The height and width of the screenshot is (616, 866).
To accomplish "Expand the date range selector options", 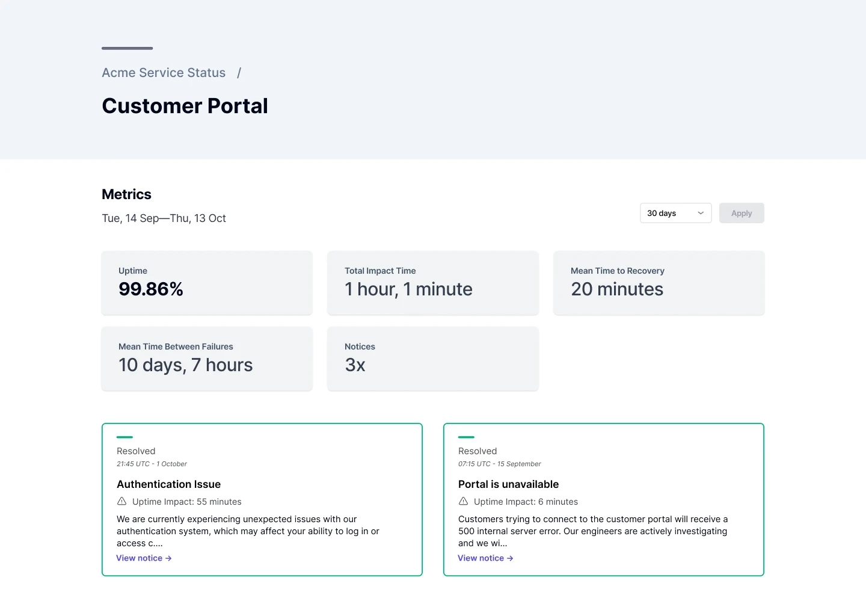I will (675, 213).
